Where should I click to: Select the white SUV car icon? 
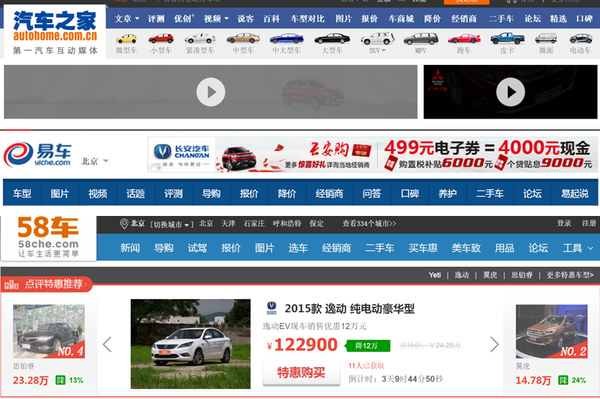click(x=377, y=39)
